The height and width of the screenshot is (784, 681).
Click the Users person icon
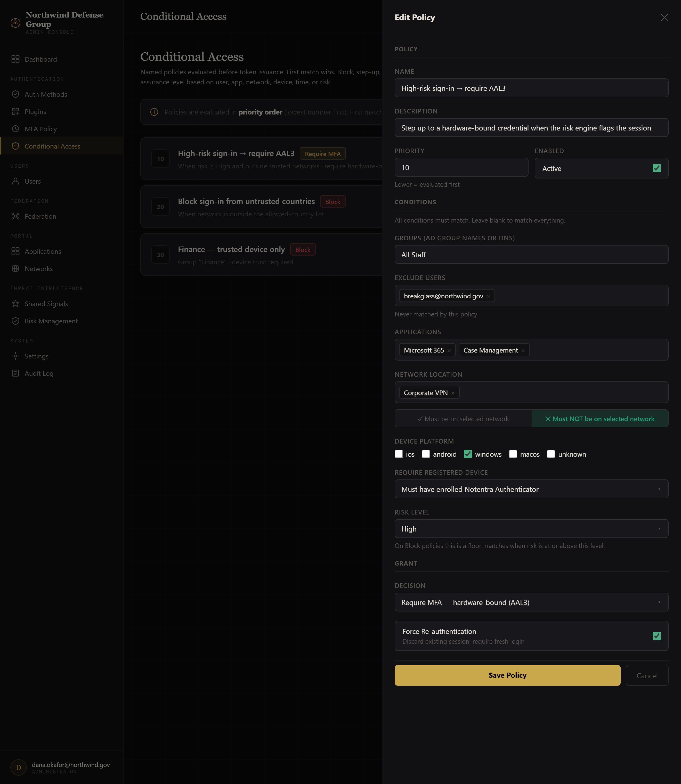[15, 181]
